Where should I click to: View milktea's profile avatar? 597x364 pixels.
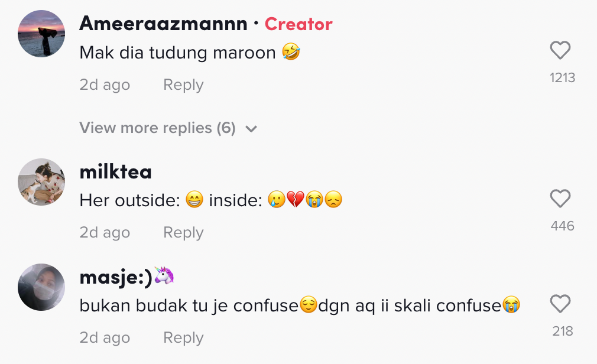41,181
